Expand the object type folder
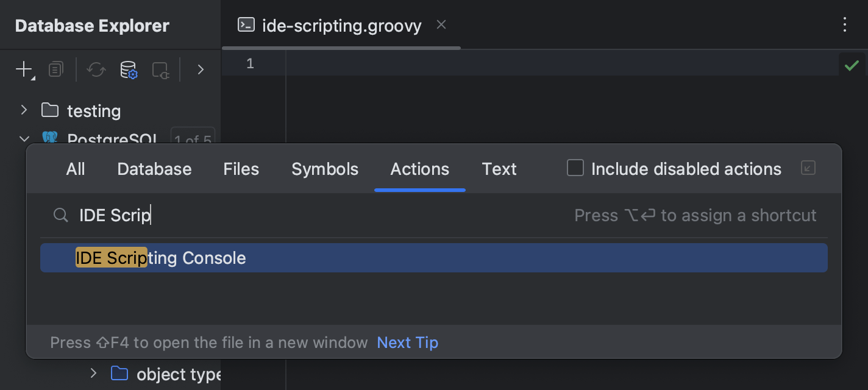 point(93,374)
